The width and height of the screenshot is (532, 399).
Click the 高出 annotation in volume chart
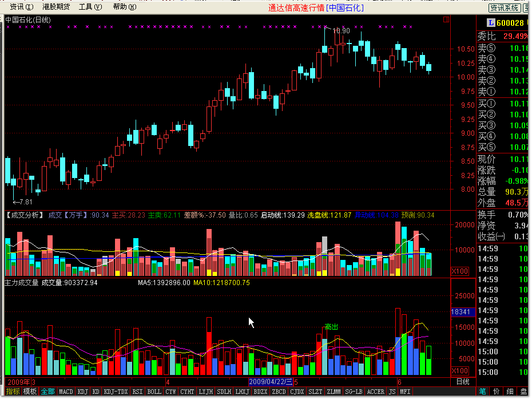tap(331, 327)
